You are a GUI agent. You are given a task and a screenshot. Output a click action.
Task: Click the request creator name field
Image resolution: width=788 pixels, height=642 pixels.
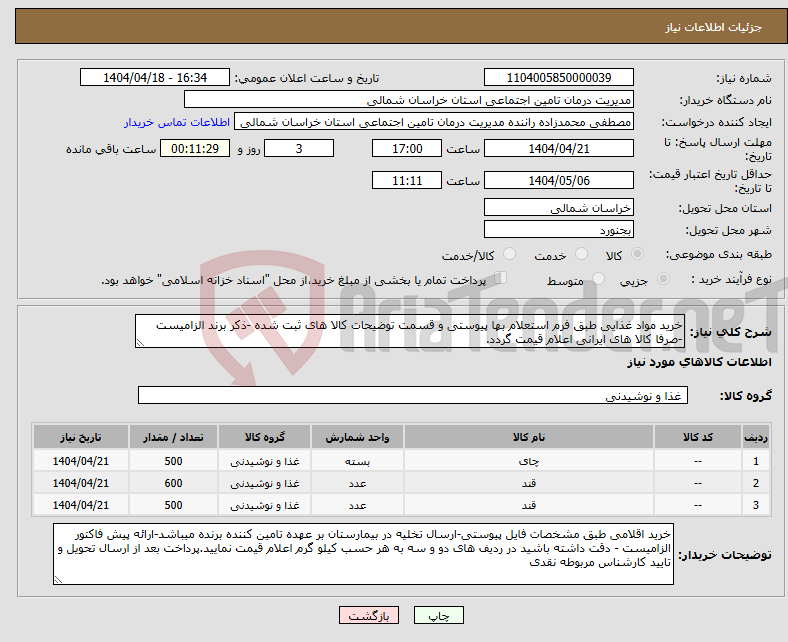pos(434,122)
